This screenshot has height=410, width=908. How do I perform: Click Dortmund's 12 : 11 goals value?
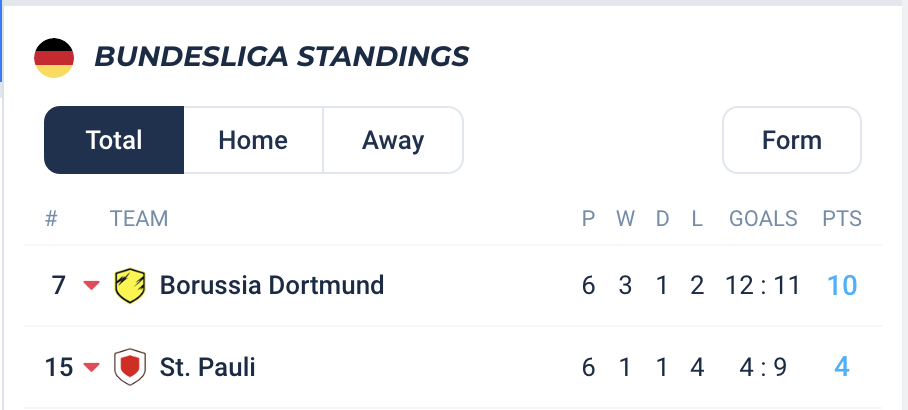point(763,285)
